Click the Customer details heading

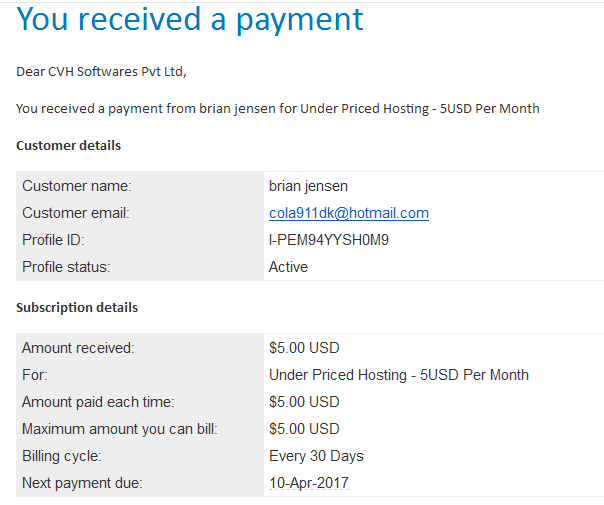69,146
